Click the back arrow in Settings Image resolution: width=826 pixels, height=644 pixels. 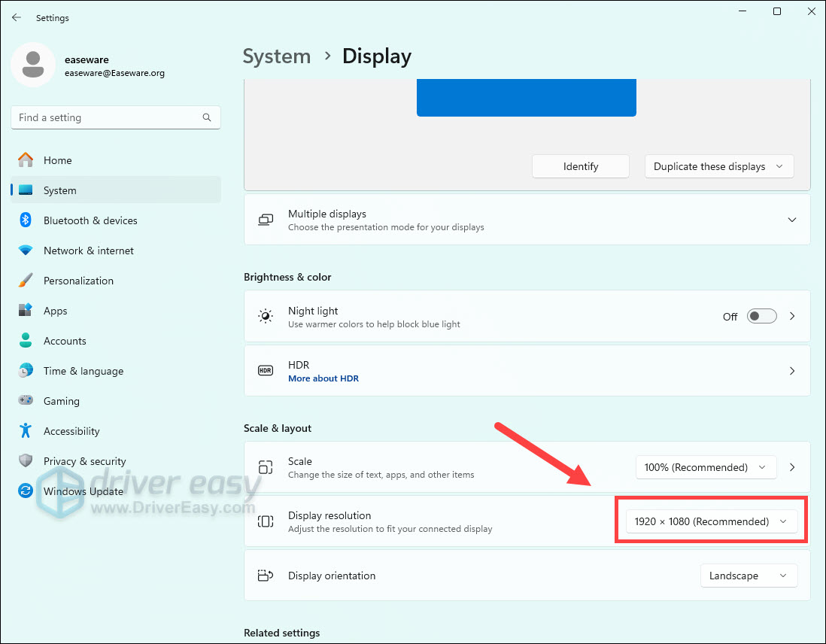(17, 17)
